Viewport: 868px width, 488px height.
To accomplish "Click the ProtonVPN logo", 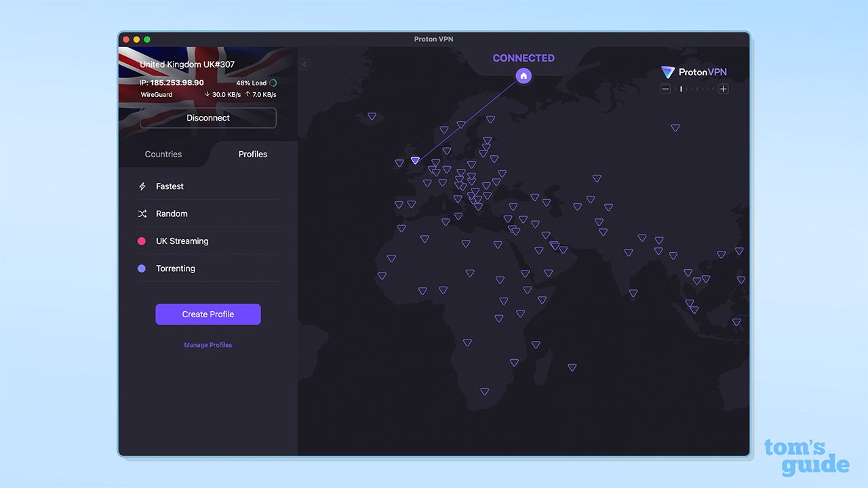I will 694,72.
